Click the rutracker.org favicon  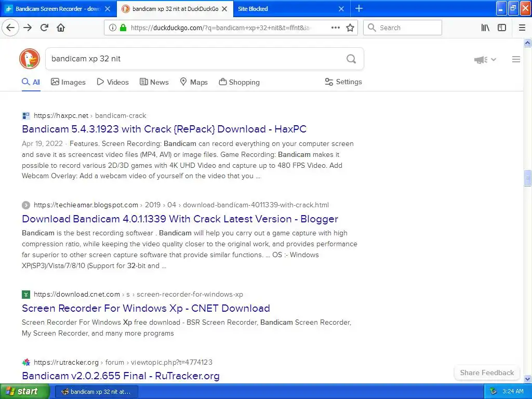tap(26, 362)
